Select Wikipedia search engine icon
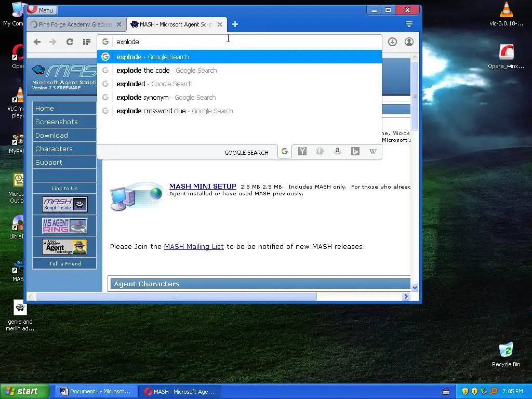This screenshot has width=532, height=399. pyautogui.click(x=373, y=151)
